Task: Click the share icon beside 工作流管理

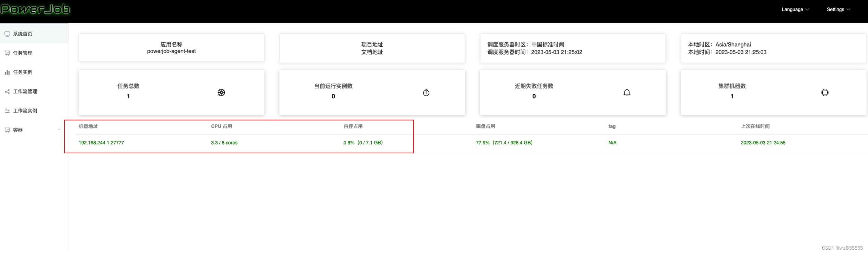Action: pyautogui.click(x=7, y=91)
